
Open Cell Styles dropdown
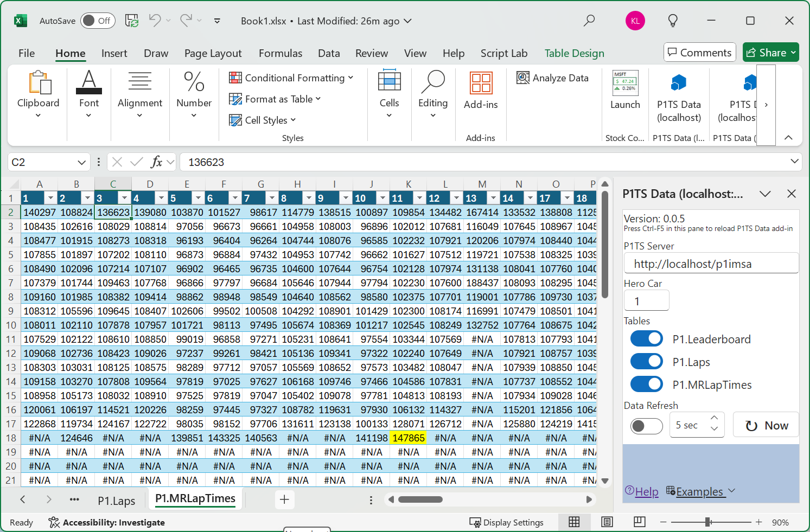point(263,120)
